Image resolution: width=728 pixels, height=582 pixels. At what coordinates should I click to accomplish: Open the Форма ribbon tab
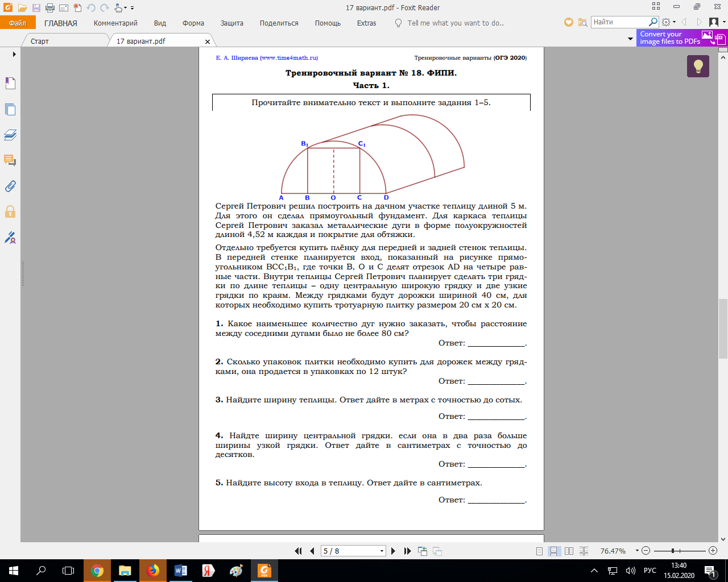coord(193,23)
